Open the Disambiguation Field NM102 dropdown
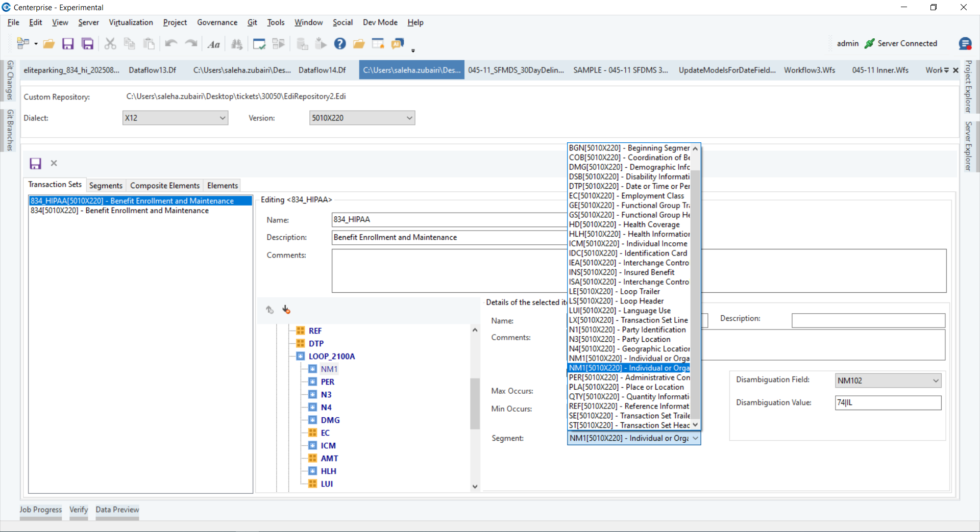This screenshot has width=980, height=532. 888,381
